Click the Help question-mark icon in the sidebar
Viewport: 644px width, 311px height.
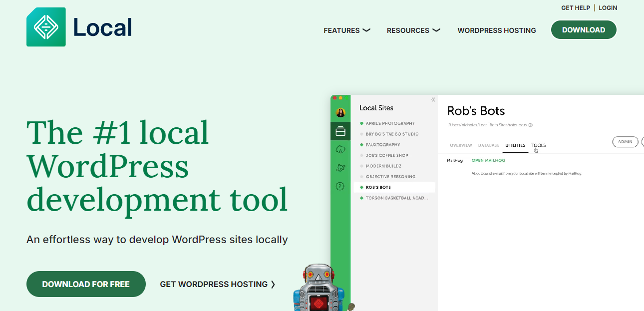click(x=341, y=186)
